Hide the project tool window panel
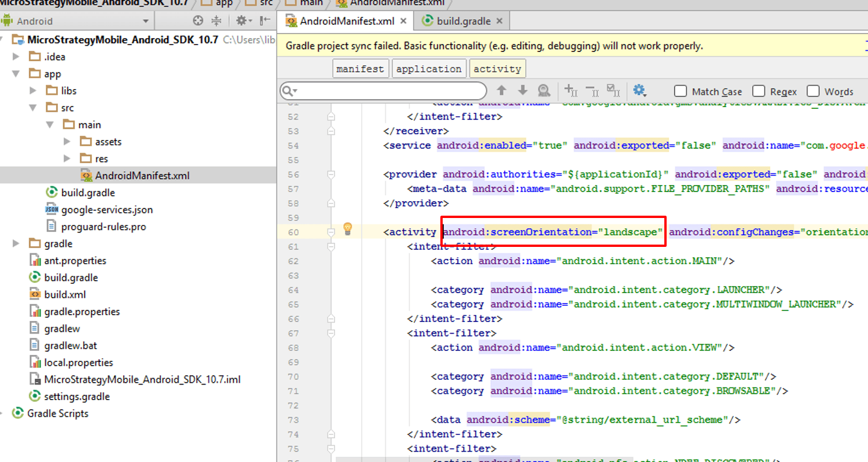Image resolution: width=868 pixels, height=462 pixels. point(265,21)
